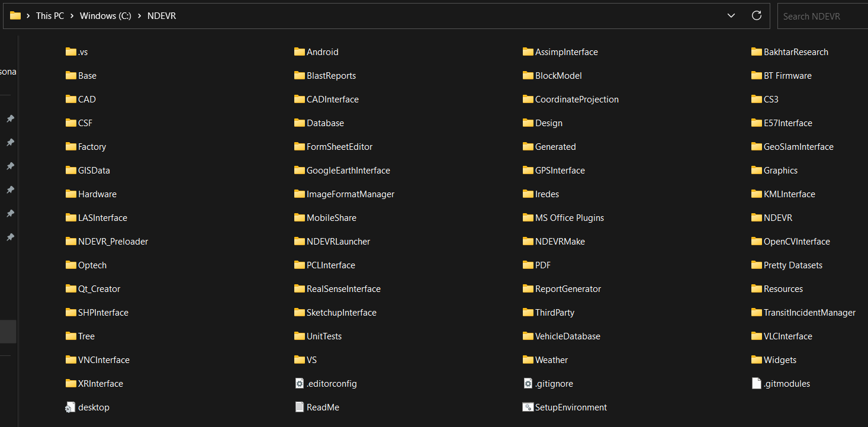The width and height of the screenshot is (868, 427).
Task: Select the SetupEnvironment batch file icon
Action: [x=528, y=407]
